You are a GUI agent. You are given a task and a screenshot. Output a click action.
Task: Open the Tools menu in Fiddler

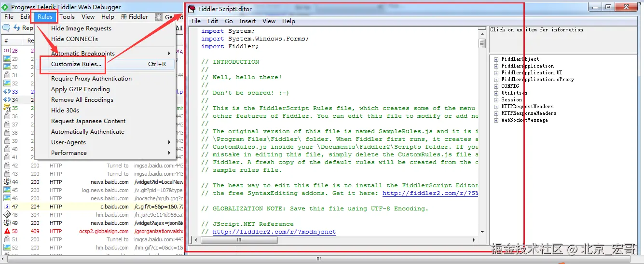(68, 17)
